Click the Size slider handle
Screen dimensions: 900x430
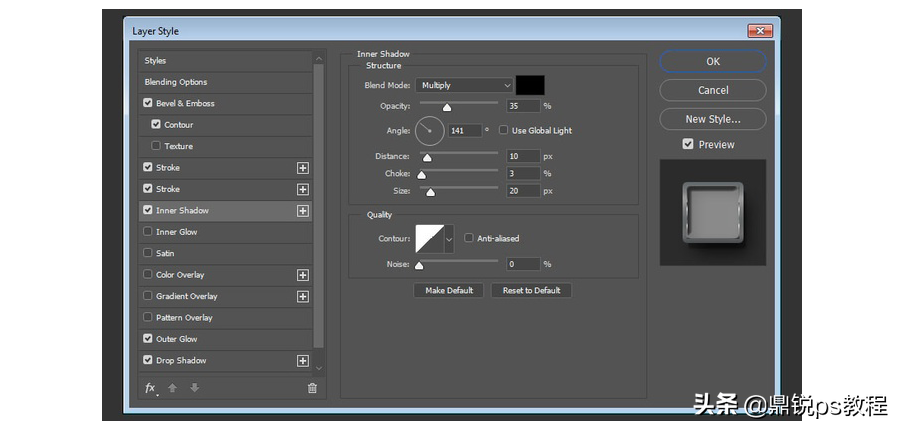430,192
